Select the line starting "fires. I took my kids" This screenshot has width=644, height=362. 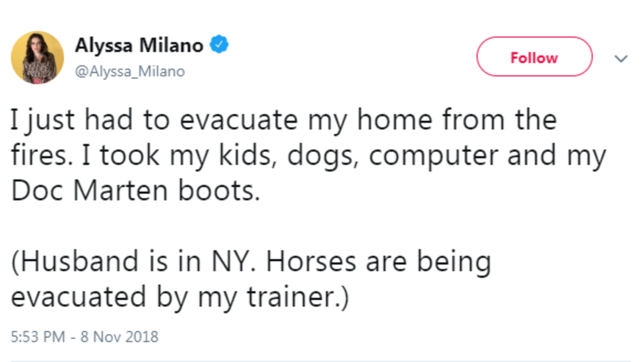[308, 156]
